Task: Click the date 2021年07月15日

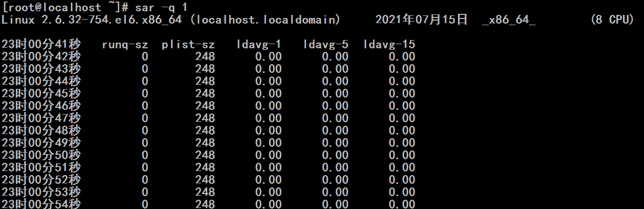Action: point(422,20)
